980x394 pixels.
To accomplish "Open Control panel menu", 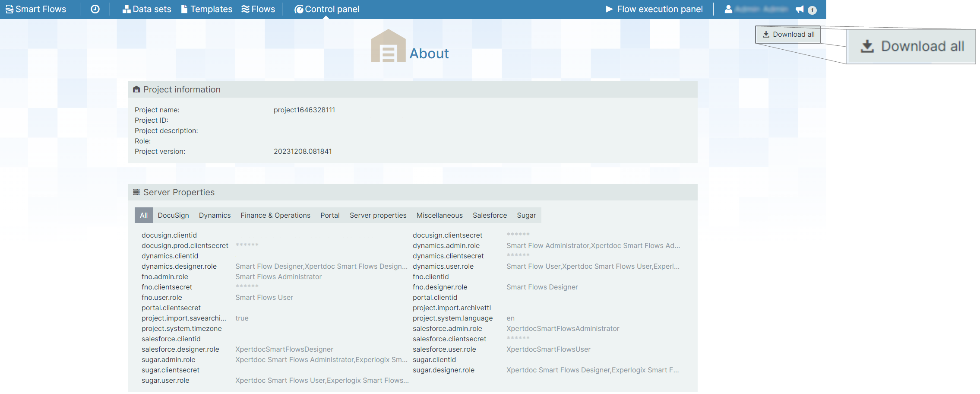I will [327, 9].
